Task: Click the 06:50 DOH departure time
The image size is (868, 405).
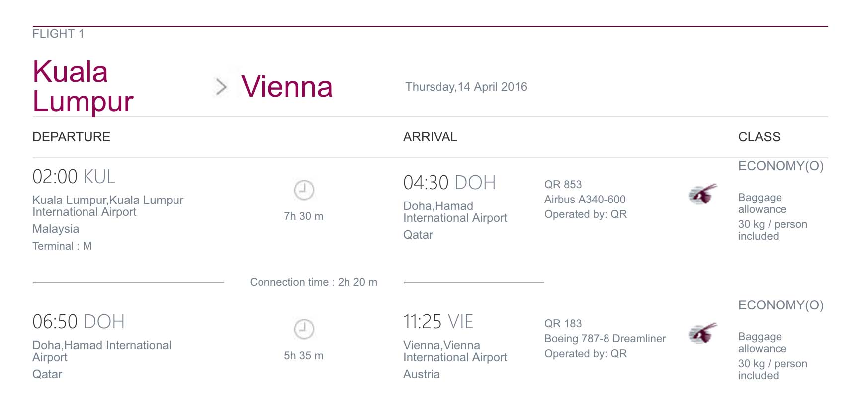Action: 79,322
